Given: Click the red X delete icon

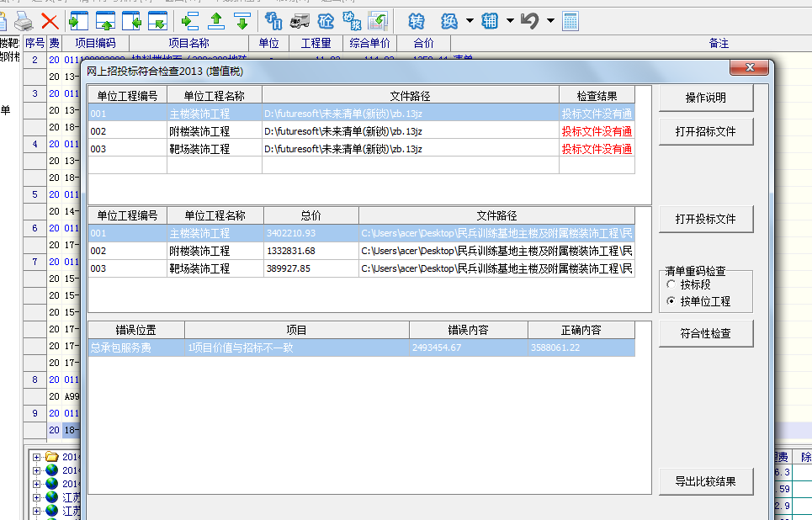Looking at the screenshot, I should [x=50, y=21].
